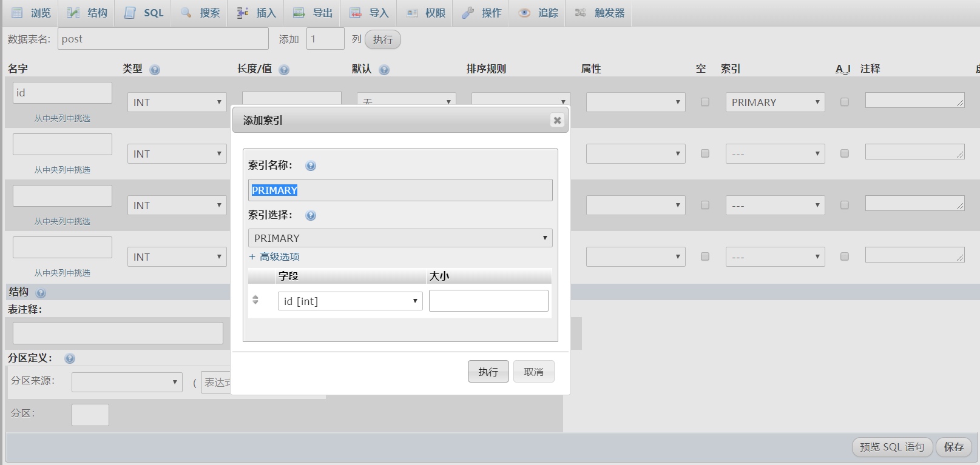This screenshot has height=465, width=980.
Task: Click the 添加 columns number field
Action: (325, 39)
